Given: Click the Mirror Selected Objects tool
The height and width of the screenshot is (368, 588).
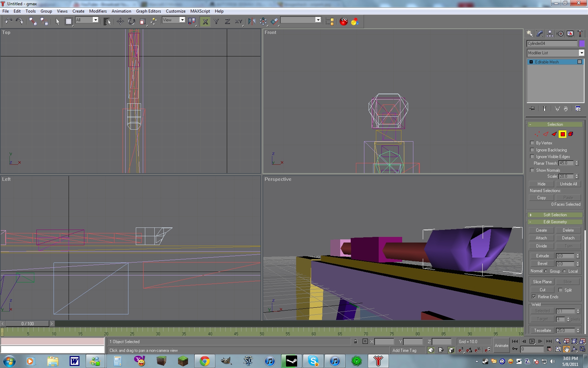Looking at the screenshot, I should click(x=252, y=21).
